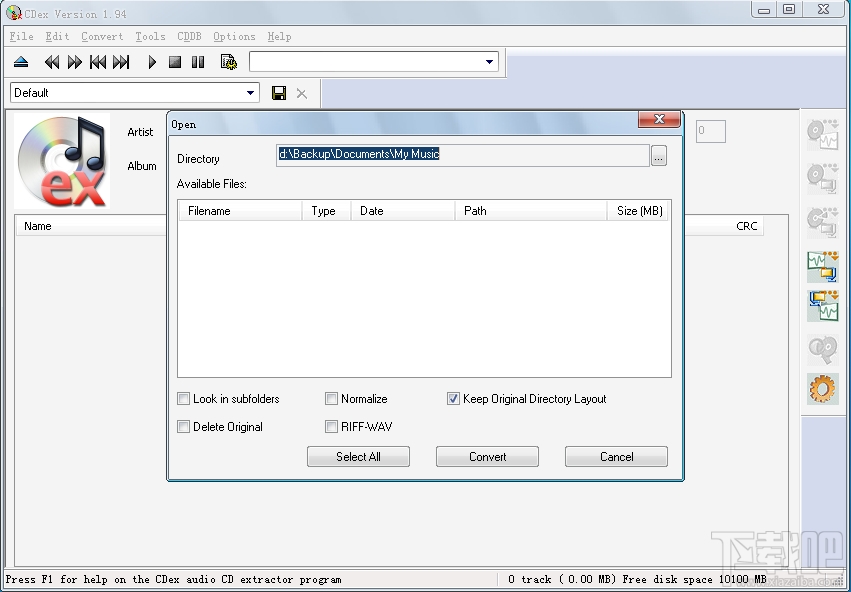The height and width of the screenshot is (592, 851).
Task: Open the Tools menu
Action: point(150,36)
